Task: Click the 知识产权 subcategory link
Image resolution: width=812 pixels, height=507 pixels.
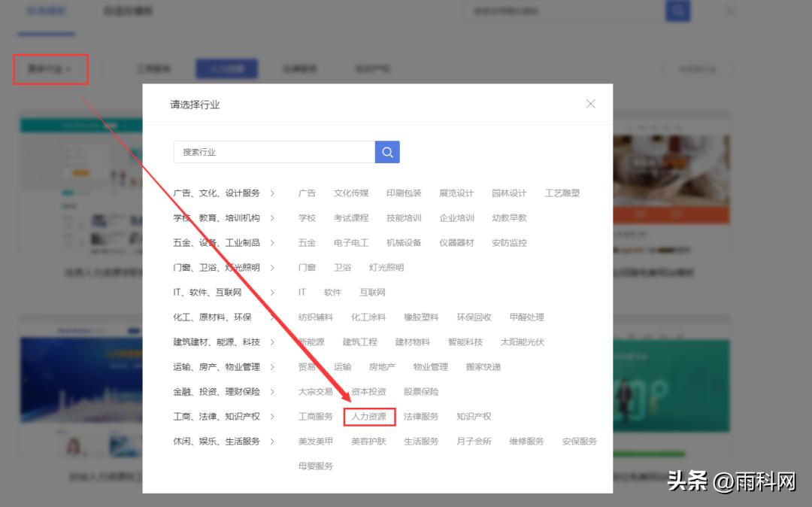Action: tap(473, 416)
